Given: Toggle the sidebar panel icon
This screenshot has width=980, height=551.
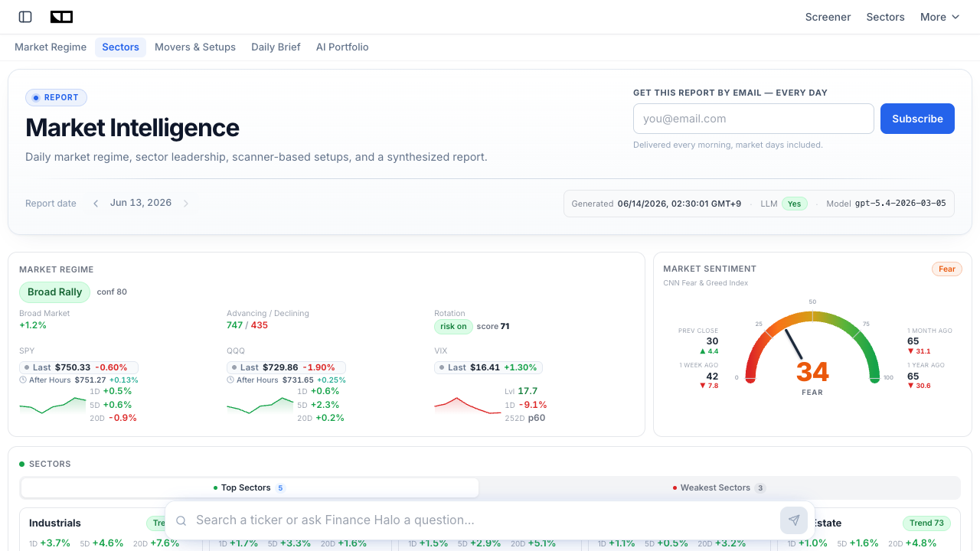Looking at the screenshot, I should [x=25, y=17].
